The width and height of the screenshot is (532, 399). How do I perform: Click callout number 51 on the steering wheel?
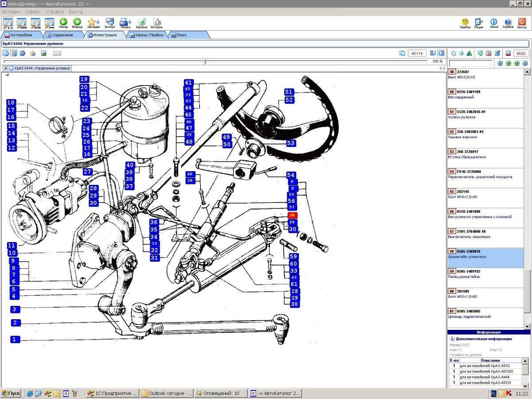click(x=289, y=92)
